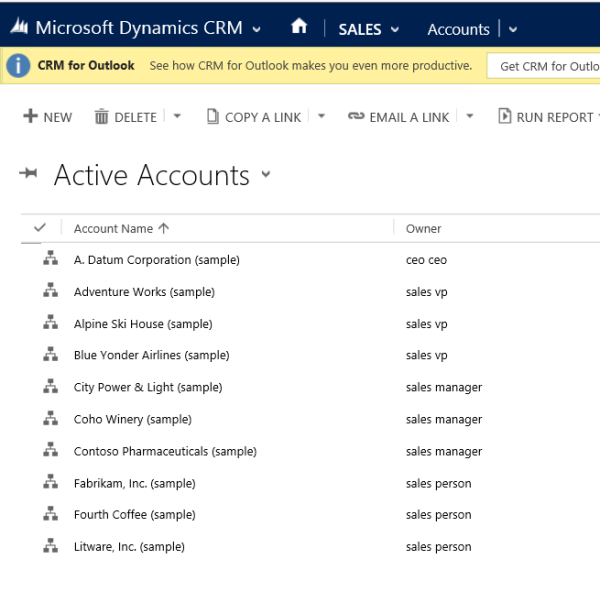The image size is (600, 614).
Task: Open Blue Yonder Airlines (sample) account
Action: coord(152,355)
